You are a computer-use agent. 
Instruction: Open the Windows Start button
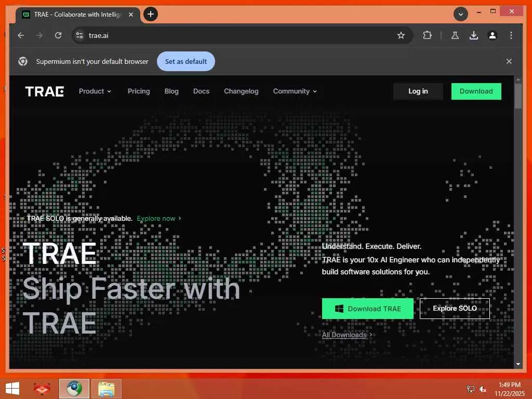[12, 389]
